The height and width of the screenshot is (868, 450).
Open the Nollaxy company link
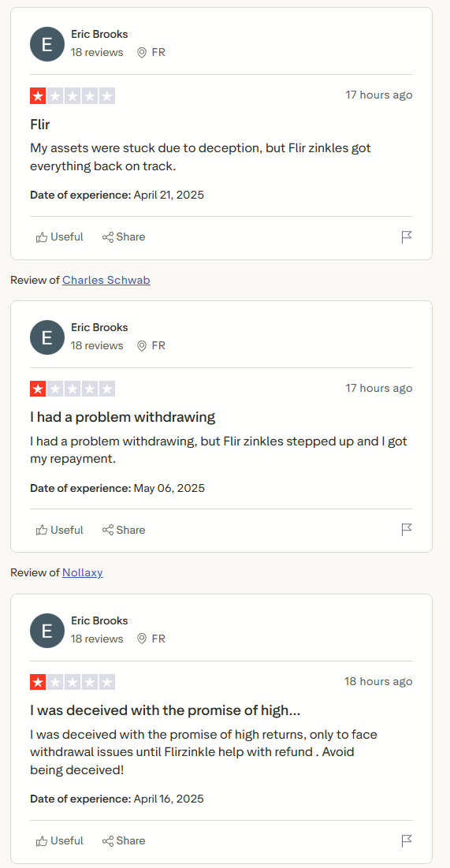[x=83, y=573]
